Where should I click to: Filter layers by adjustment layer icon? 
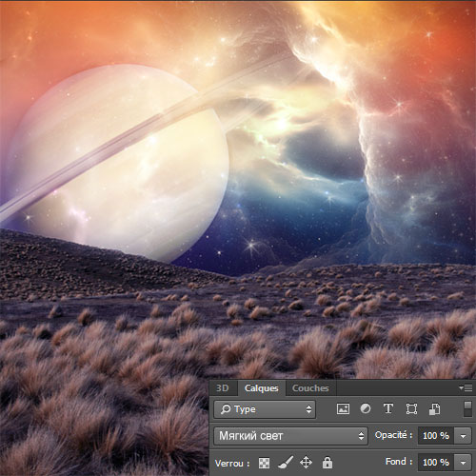tap(366, 408)
